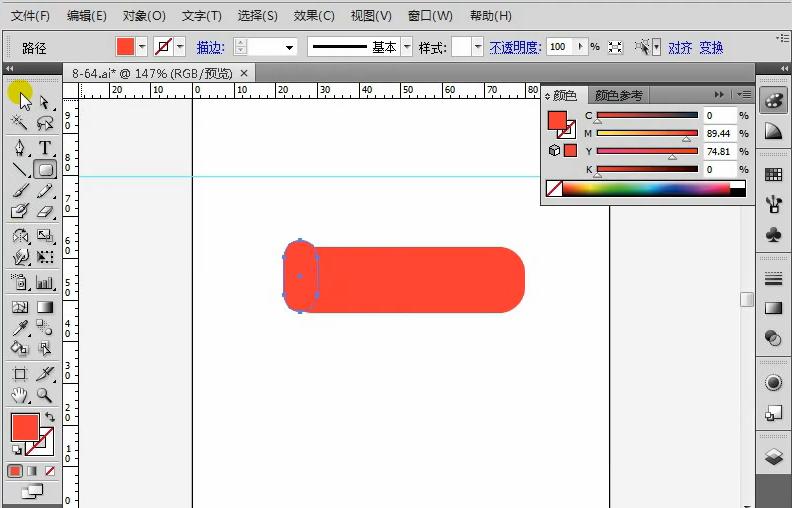This screenshot has height=508, width=792.
Task: Select the Pen tool
Action: coord(19,148)
